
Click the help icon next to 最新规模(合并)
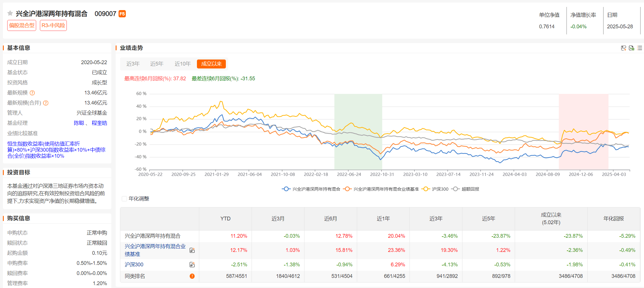[x=46, y=103]
